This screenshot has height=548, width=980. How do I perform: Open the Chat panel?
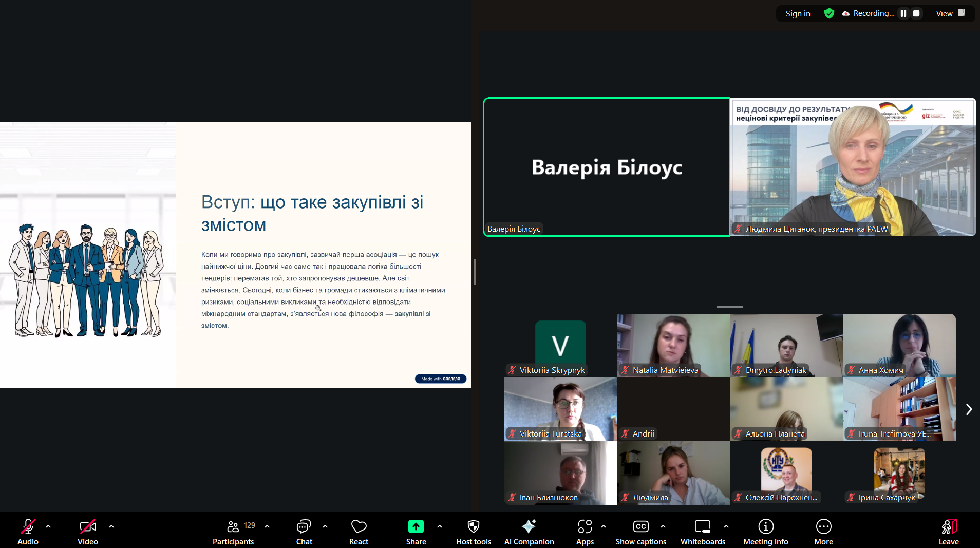pyautogui.click(x=304, y=532)
